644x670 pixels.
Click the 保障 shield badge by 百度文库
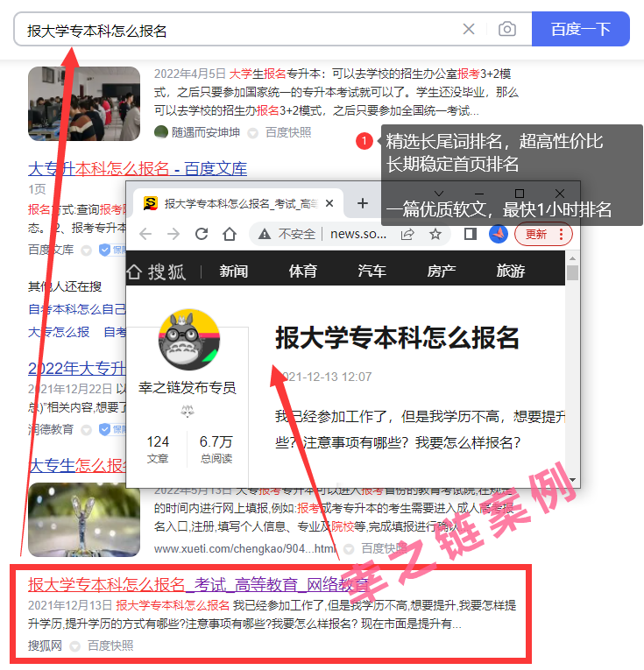point(112,250)
